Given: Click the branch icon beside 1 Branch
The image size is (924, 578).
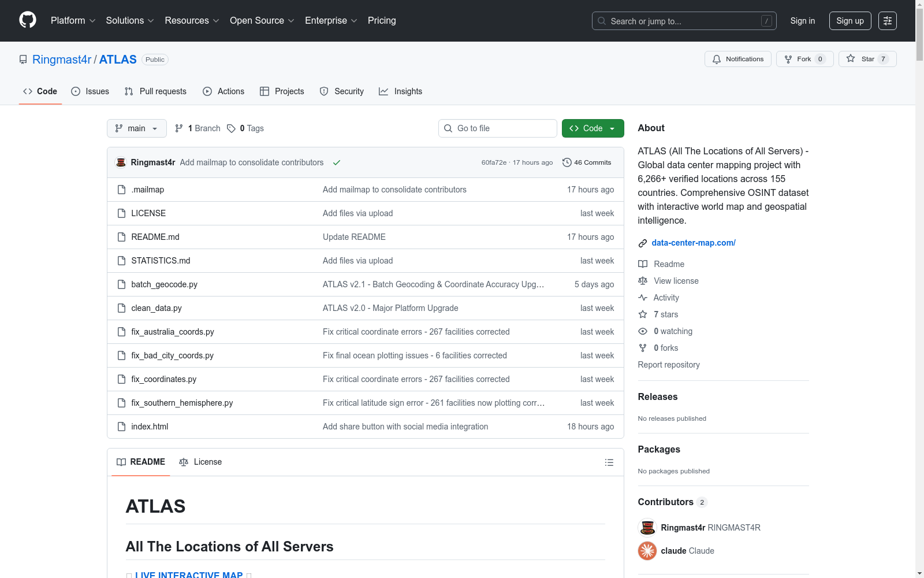Looking at the screenshot, I should point(179,128).
